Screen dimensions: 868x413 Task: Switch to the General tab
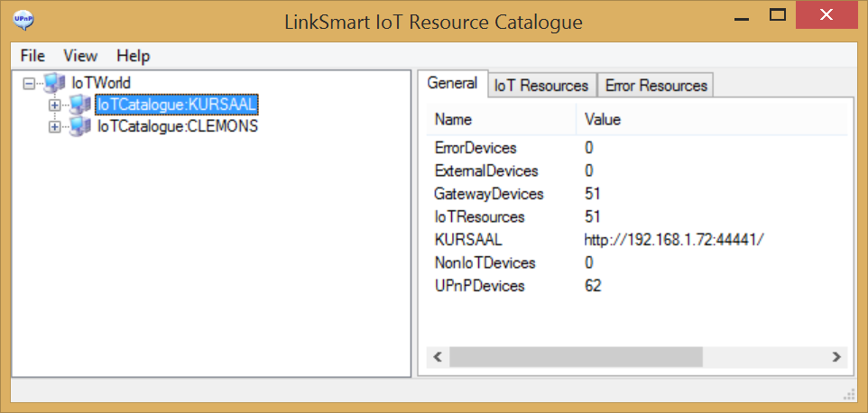click(x=453, y=84)
